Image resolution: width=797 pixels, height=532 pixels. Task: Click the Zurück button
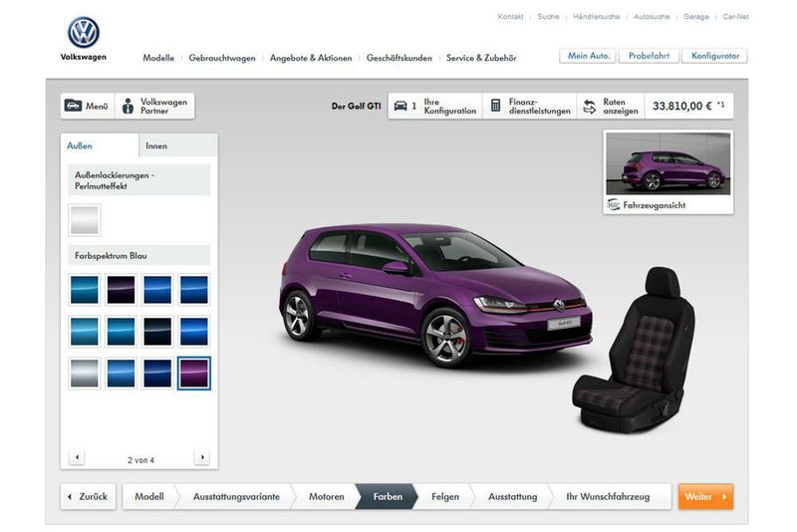tap(89, 496)
